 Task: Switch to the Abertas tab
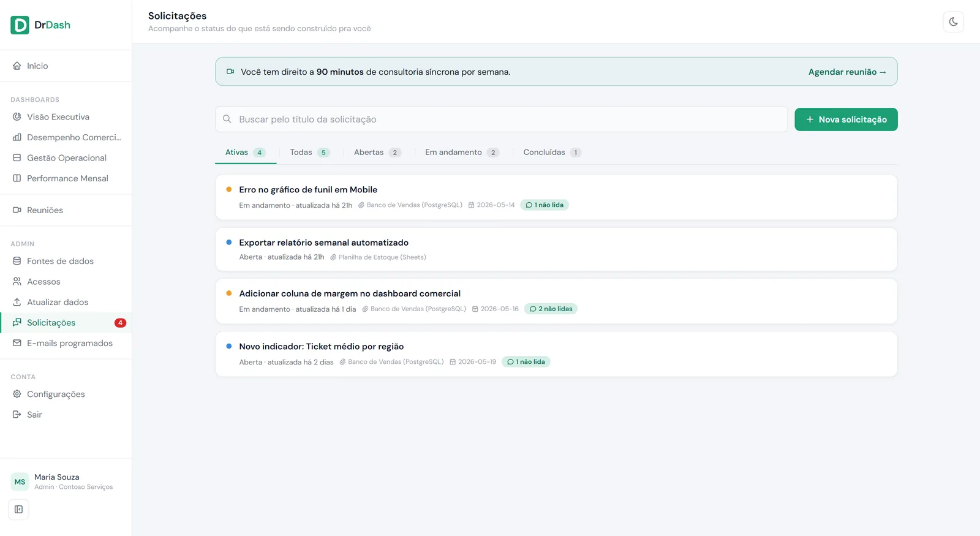click(377, 153)
